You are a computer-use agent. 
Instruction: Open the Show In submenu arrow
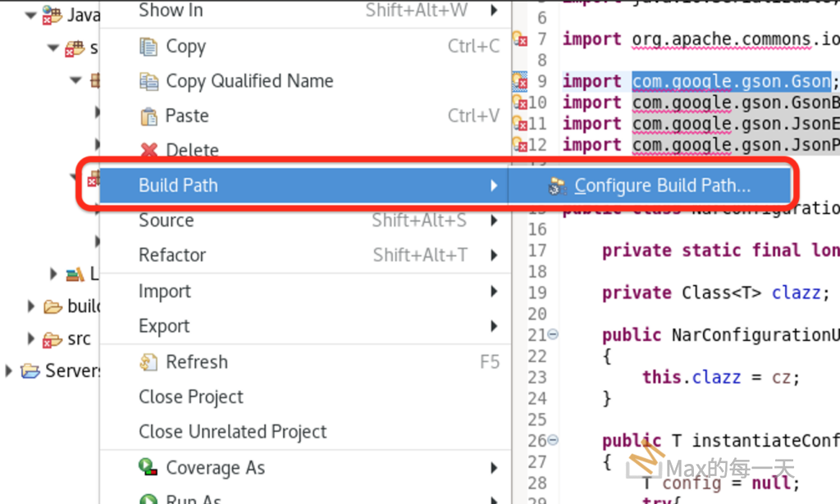pos(494,11)
